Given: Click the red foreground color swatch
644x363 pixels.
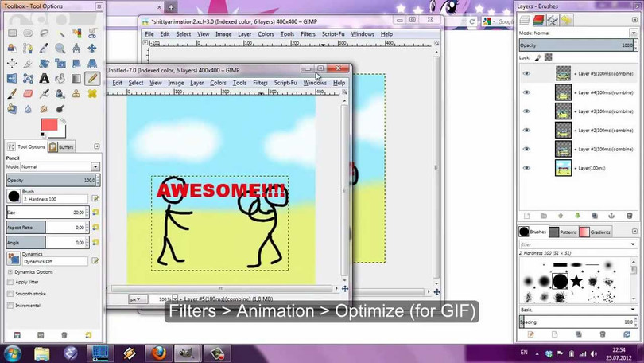Looking at the screenshot, I should pyautogui.click(x=49, y=125).
